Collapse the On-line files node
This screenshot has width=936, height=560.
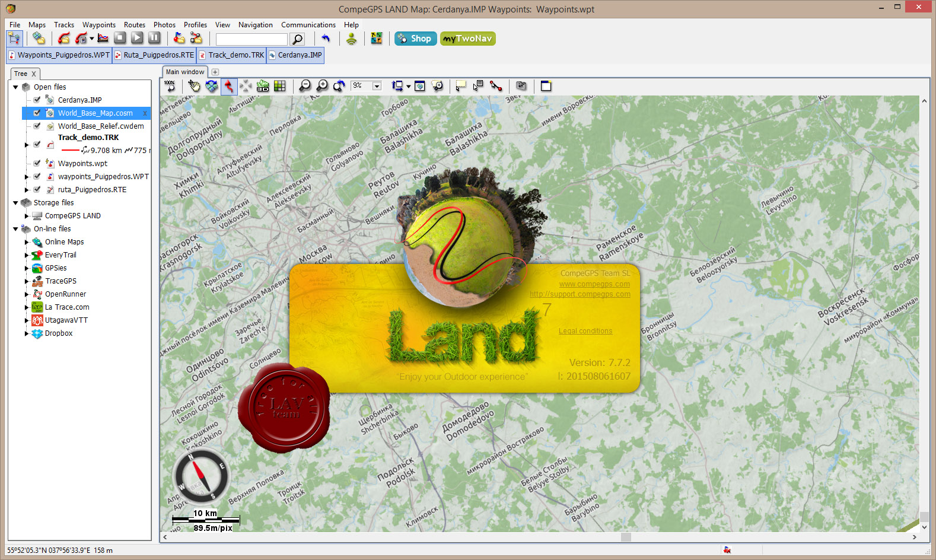click(x=15, y=228)
